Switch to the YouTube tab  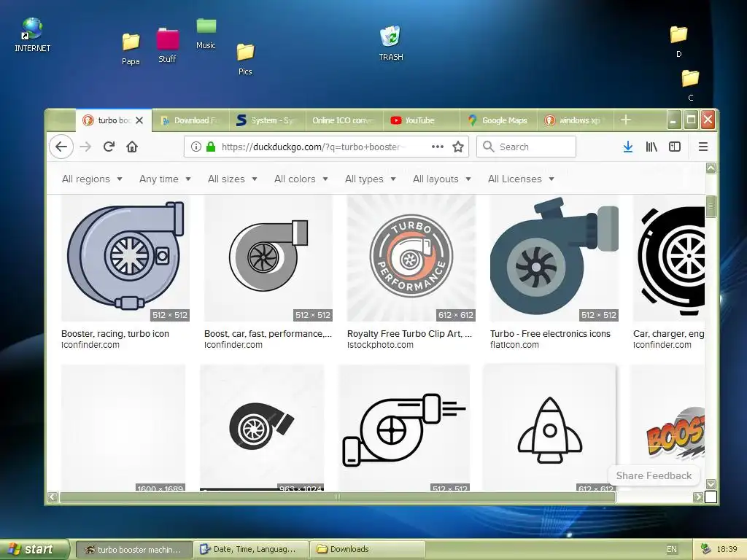click(421, 120)
